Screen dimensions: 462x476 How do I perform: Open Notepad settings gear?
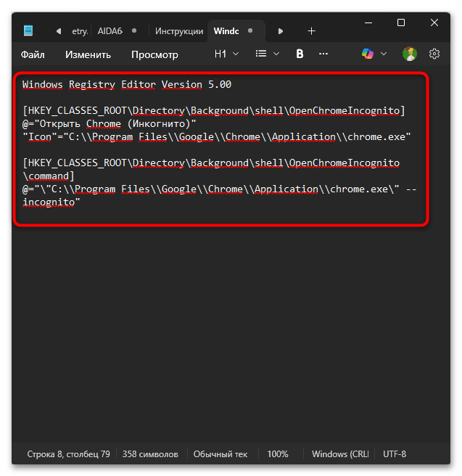click(434, 54)
